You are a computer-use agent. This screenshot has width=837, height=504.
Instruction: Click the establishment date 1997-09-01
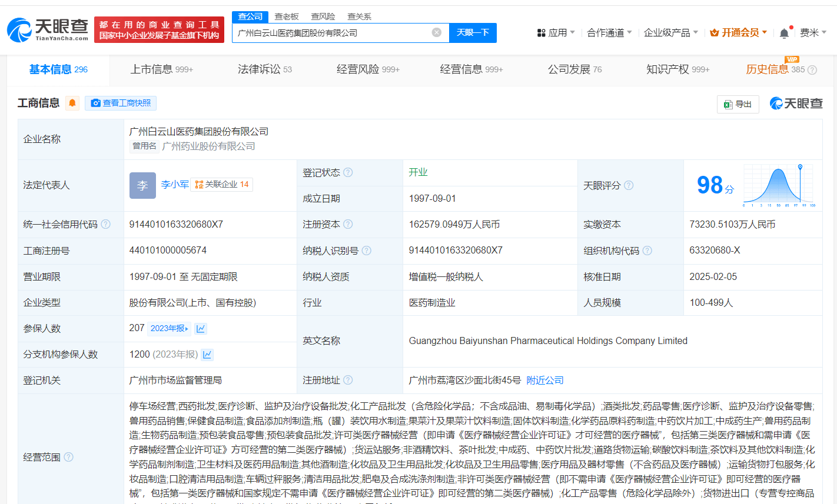[433, 199]
